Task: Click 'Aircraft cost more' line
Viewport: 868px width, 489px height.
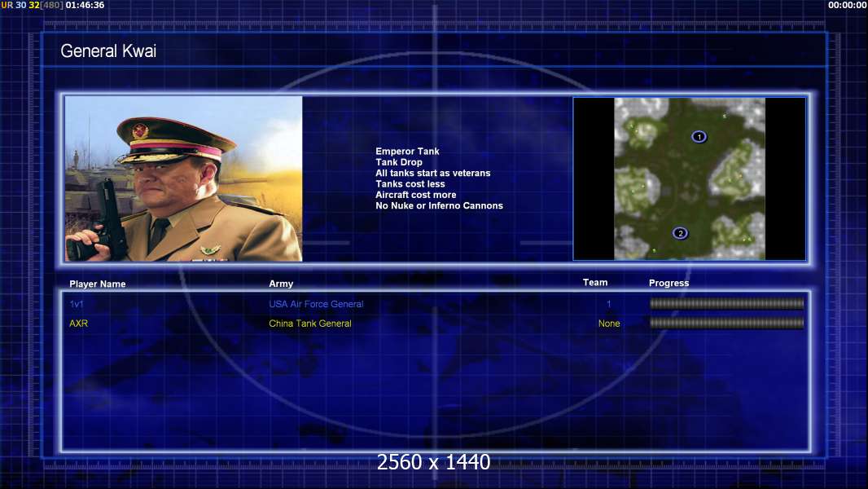Action: click(x=416, y=195)
